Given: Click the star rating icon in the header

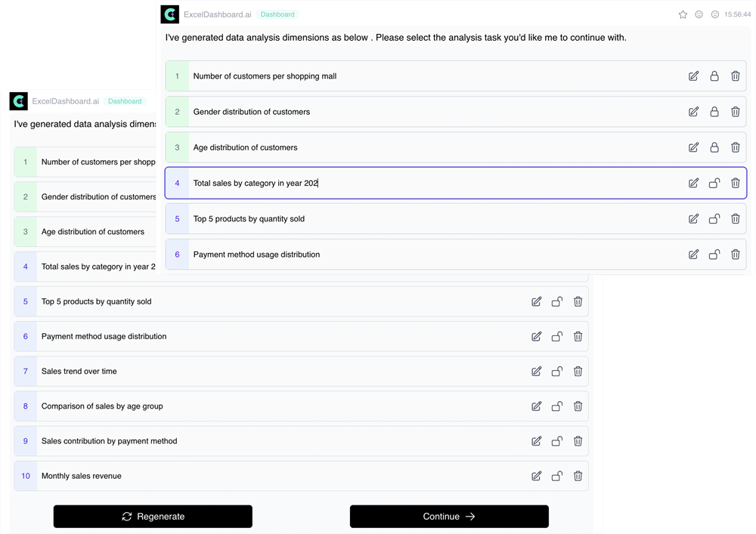Looking at the screenshot, I should click(x=683, y=14).
